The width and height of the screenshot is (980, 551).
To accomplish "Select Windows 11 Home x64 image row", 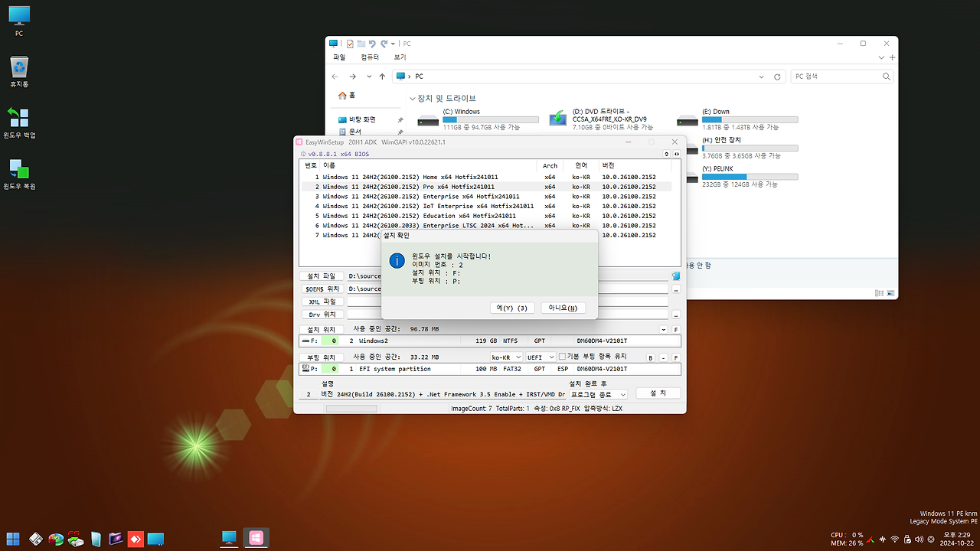I will pyautogui.click(x=485, y=177).
